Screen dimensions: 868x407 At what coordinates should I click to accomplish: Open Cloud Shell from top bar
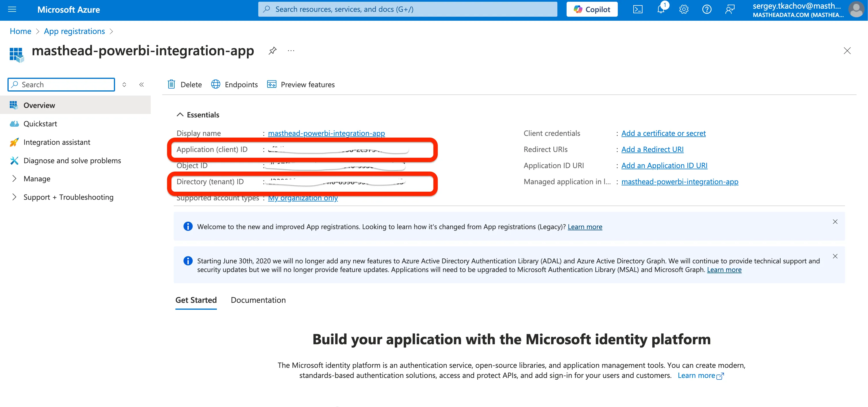[x=638, y=9]
